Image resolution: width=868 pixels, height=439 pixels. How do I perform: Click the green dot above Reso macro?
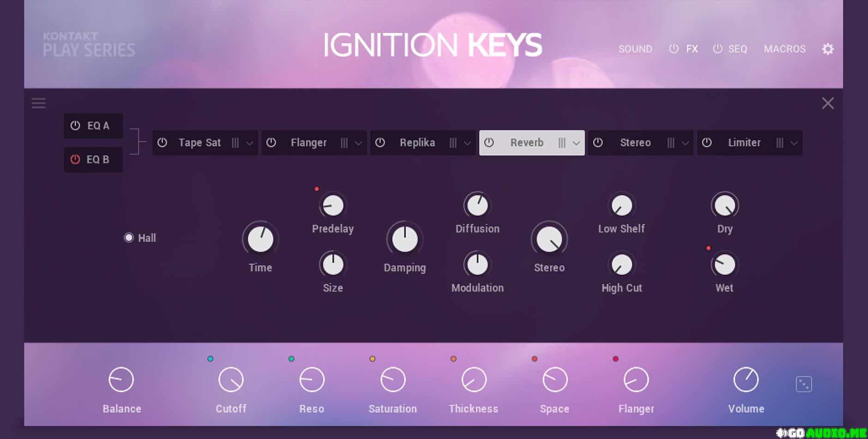(x=291, y=359)
